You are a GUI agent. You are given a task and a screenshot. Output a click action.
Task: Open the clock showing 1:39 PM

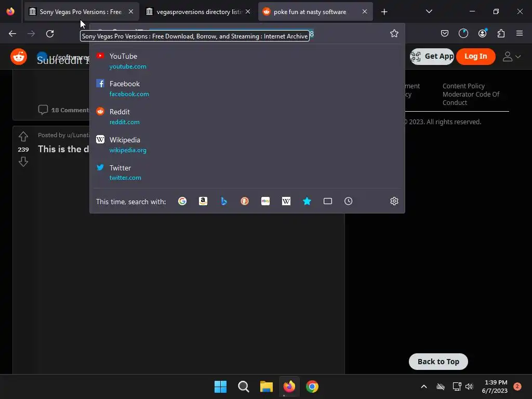tap(495, 387)
